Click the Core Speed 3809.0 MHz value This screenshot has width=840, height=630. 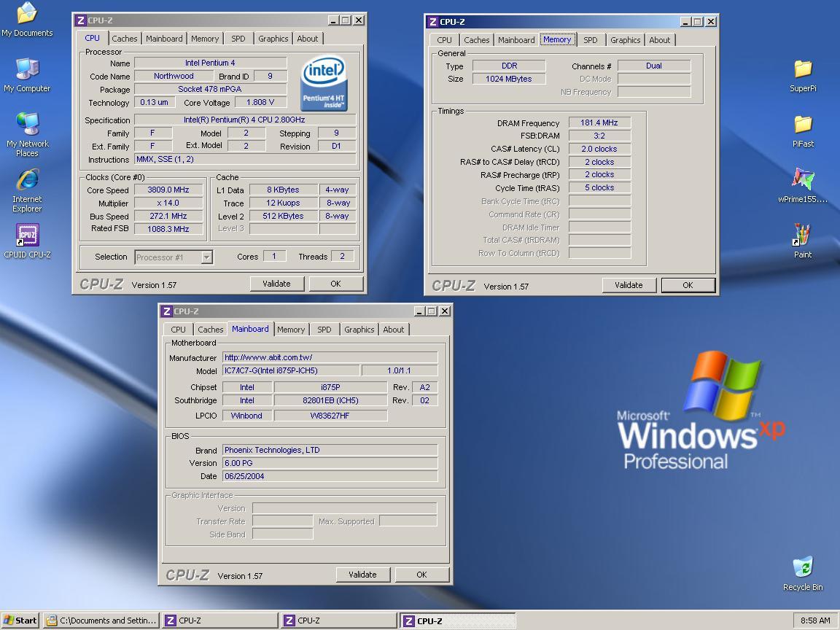tap(168, 190)
